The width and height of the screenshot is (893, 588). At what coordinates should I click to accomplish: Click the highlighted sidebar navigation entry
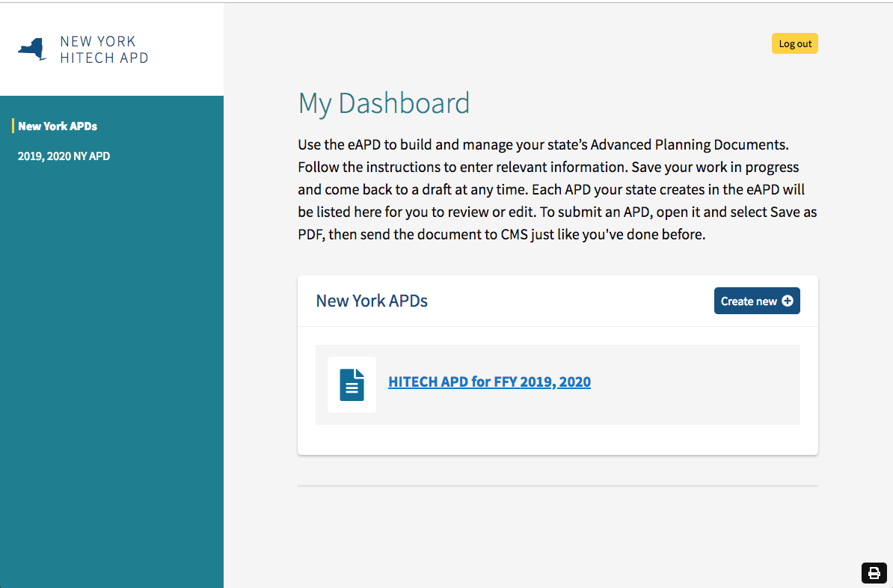pyautogui.click(x=58, y=126)
